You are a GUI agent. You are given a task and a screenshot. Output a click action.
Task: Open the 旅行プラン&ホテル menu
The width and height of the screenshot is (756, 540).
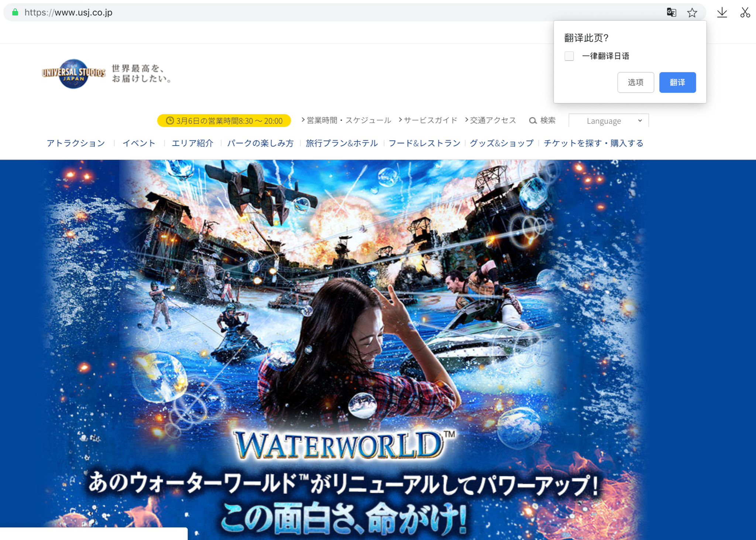point(342,143)
